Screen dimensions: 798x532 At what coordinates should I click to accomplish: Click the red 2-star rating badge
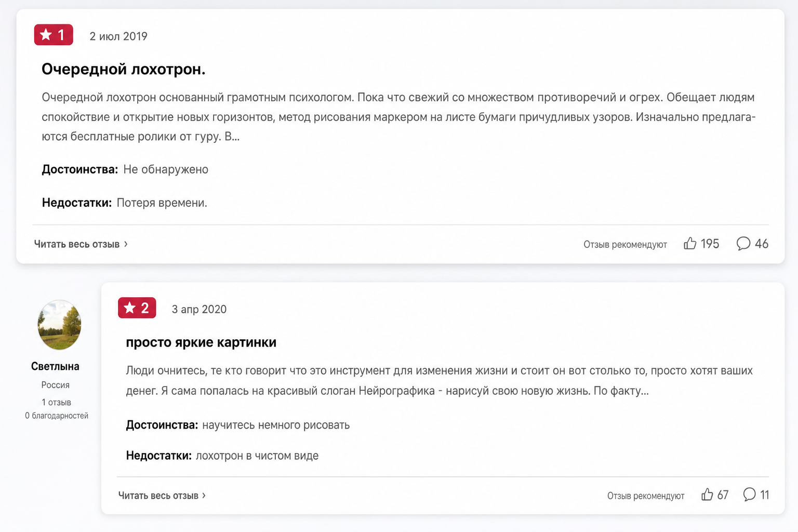[x=137, y=308]
